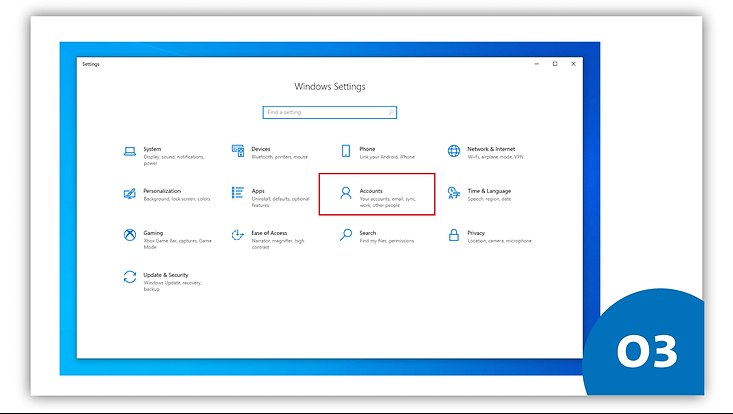The image size is (733, 414).
Task: Click the Devices keyboard icon
Action: click(238, 151)
